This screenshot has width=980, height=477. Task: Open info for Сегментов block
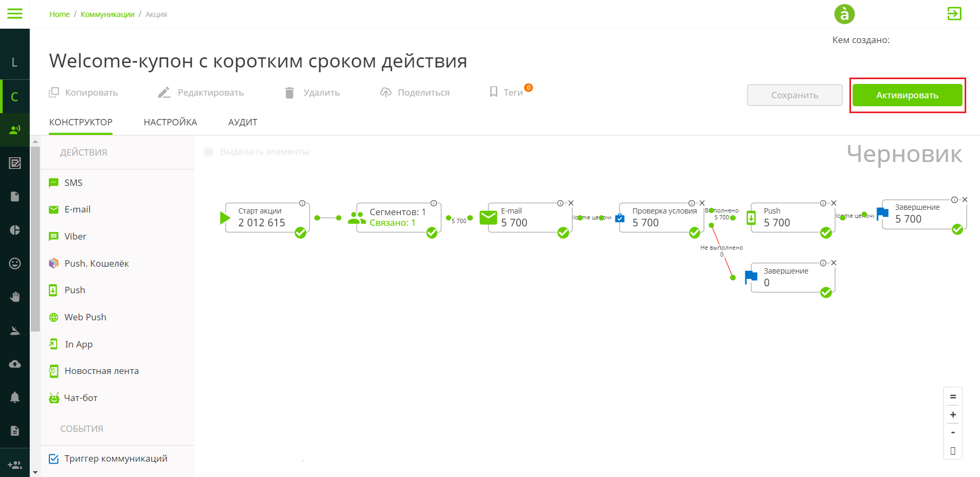click(x=434, y=203)
